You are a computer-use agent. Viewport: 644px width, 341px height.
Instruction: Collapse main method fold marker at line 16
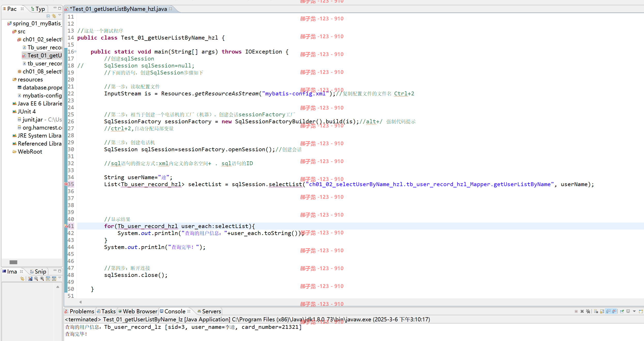click(x=75, y=51)
